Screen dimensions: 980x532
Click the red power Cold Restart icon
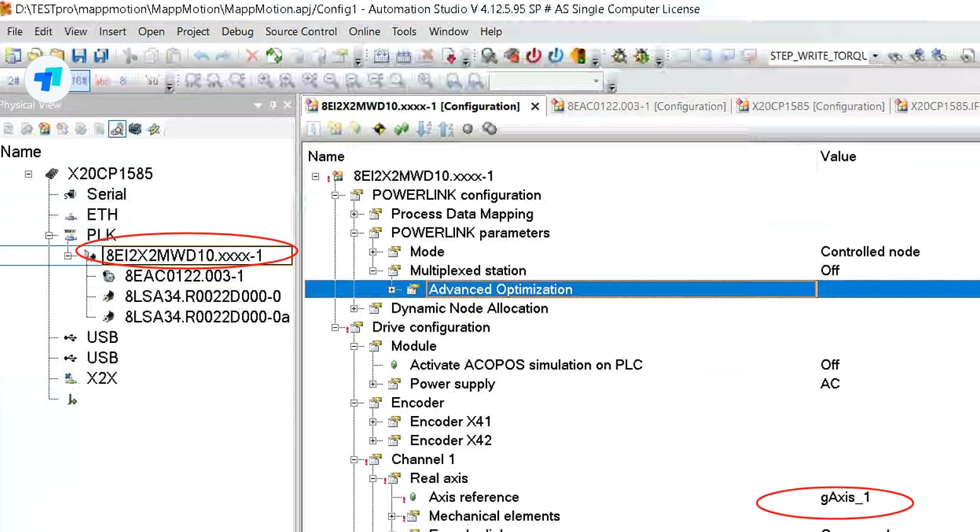534,56
